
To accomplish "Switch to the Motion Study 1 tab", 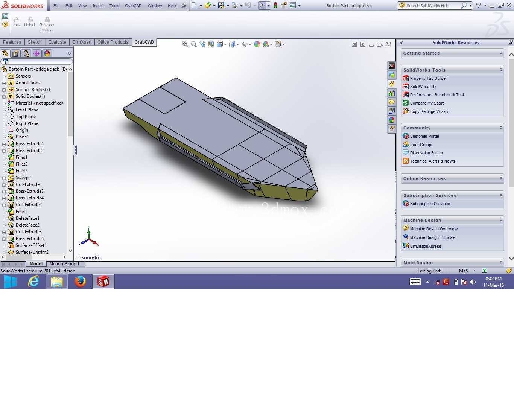I will coord(64,264).
